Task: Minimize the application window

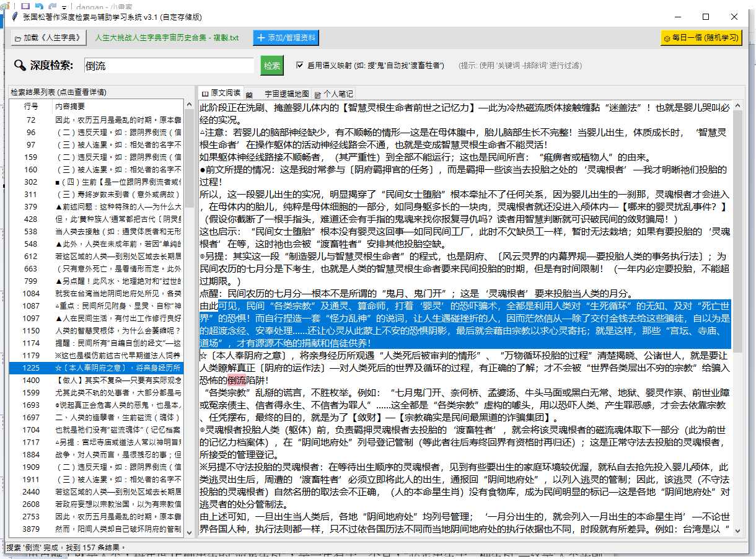Action: [677, 17]
